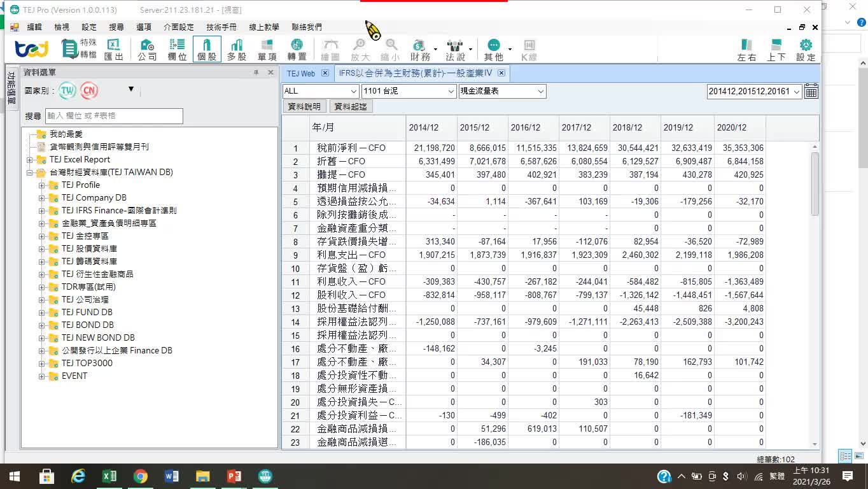This screenshot has width=868, height=489.
Task: Collapse the 台灣財經資料庫 tree node
Action: tap(30, 173)
